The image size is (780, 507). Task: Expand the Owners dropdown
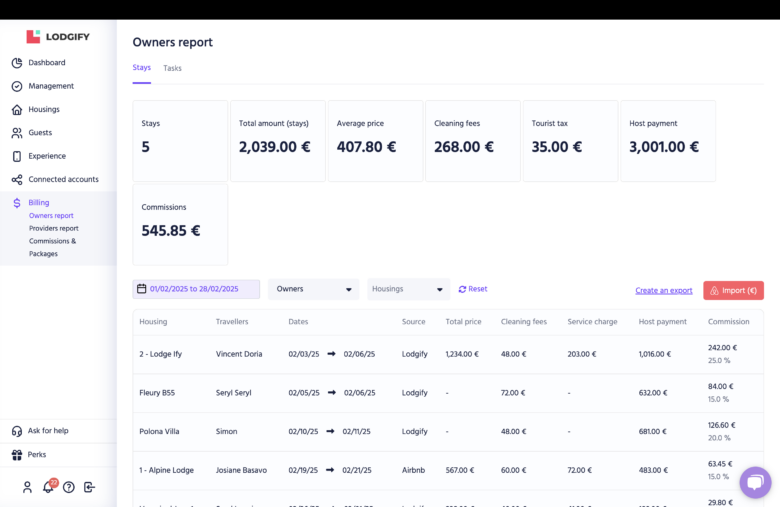313,289
